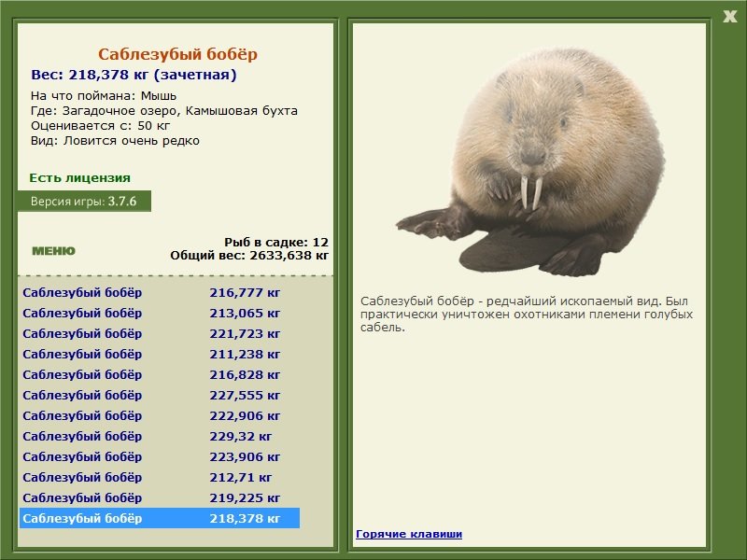Click the Есть лицензия status text
This screenshot has height=560, width=747.
pyautogui.click(x=79, y=177)
